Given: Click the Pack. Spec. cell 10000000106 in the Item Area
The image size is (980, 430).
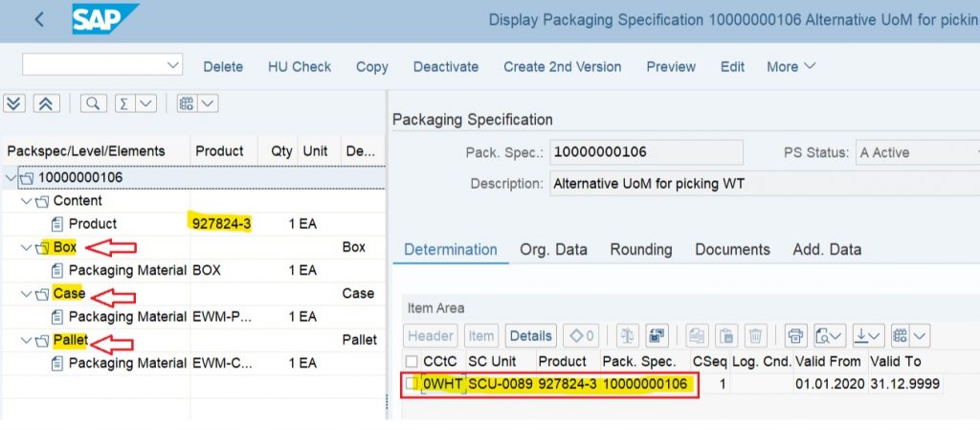Looking at the screenshot, I should click(x=645, y=383).
